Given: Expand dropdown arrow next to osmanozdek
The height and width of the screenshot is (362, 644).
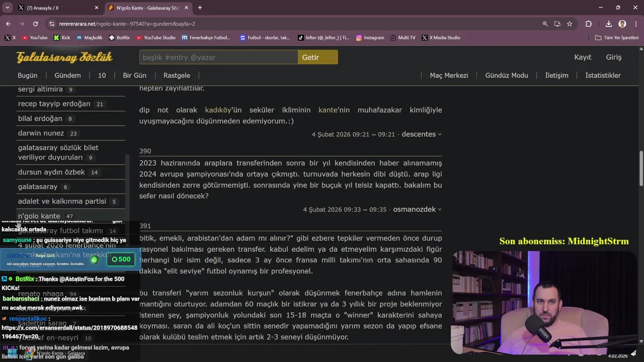Looking at the screenshot, I should [x=440, y=210].
